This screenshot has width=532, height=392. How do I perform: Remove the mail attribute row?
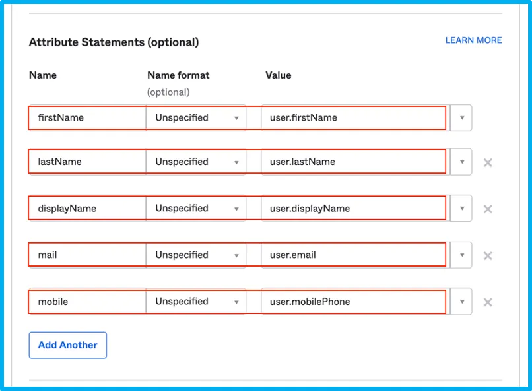point(488,255)
